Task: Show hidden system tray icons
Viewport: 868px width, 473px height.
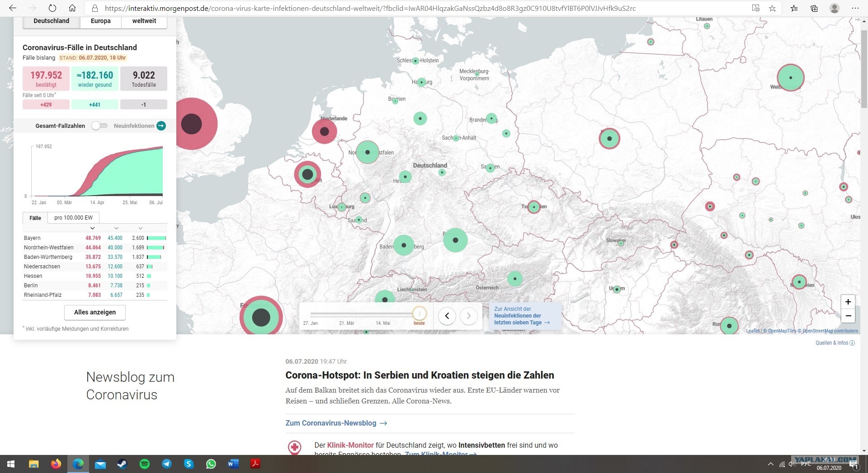Action: click(770, 464)
